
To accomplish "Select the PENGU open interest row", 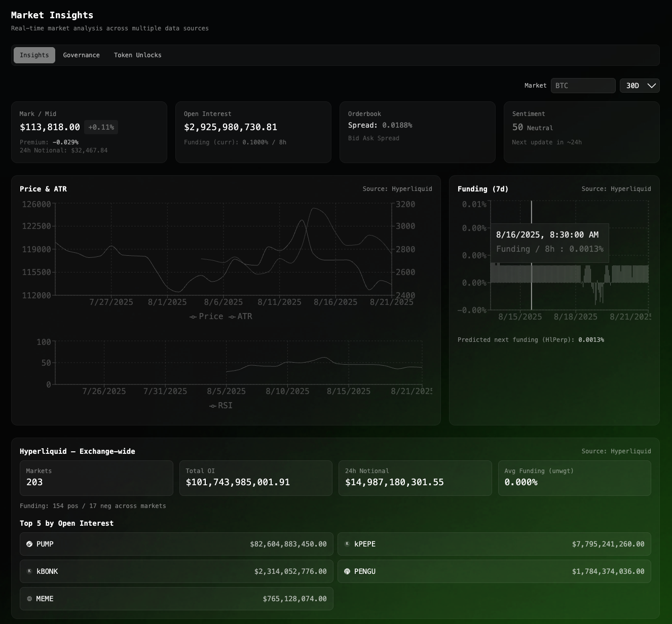I will click(494, 571).
